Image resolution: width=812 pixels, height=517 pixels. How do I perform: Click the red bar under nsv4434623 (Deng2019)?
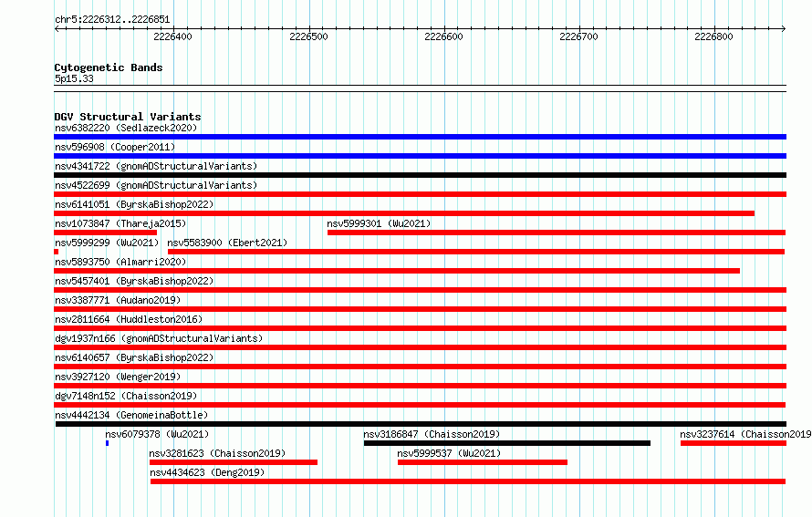[468, 481]
